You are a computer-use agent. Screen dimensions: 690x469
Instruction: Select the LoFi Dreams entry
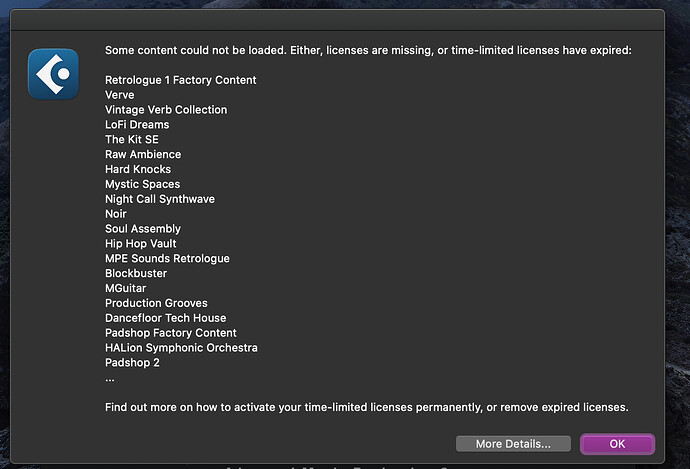(x=137, y=125)
